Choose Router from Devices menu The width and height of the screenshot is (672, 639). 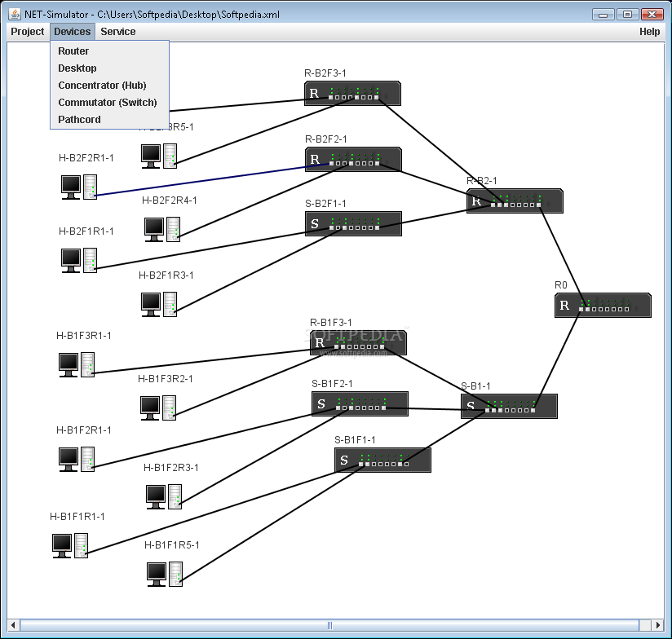110,51
